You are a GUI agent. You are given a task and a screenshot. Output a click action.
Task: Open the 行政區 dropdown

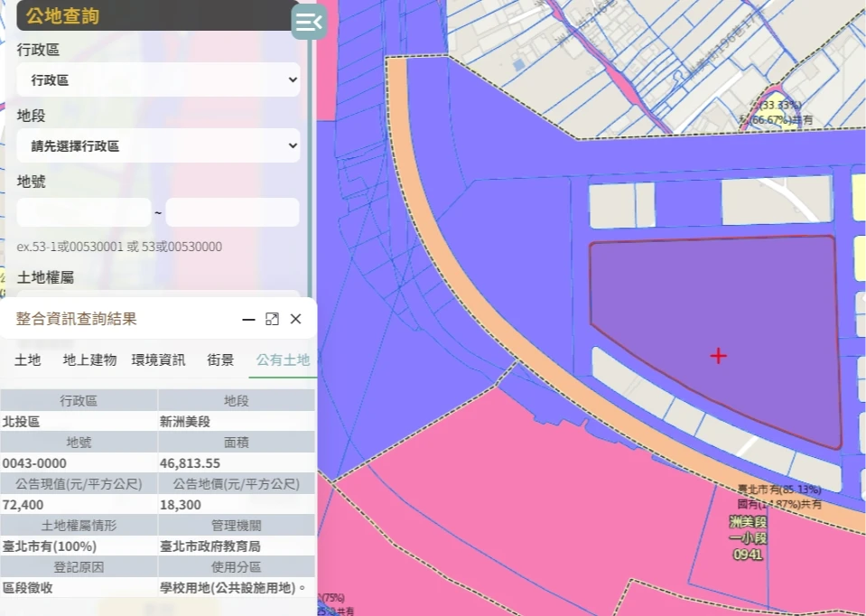[158, 80]
